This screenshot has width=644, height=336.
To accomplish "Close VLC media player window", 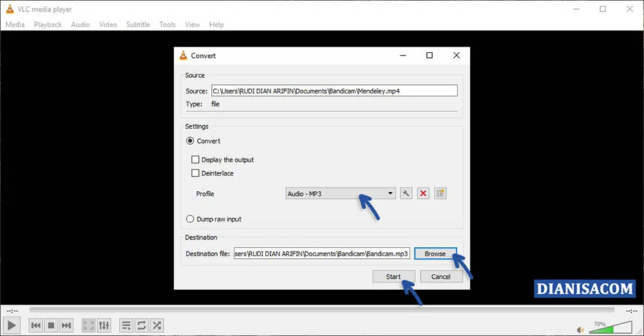I will coord(630,9).
